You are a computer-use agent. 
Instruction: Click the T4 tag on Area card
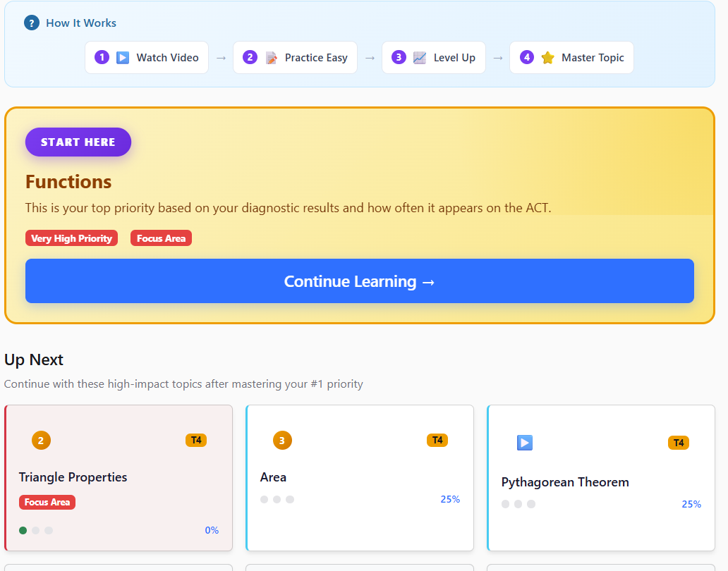pyautogui.click(x=437, y=440)
